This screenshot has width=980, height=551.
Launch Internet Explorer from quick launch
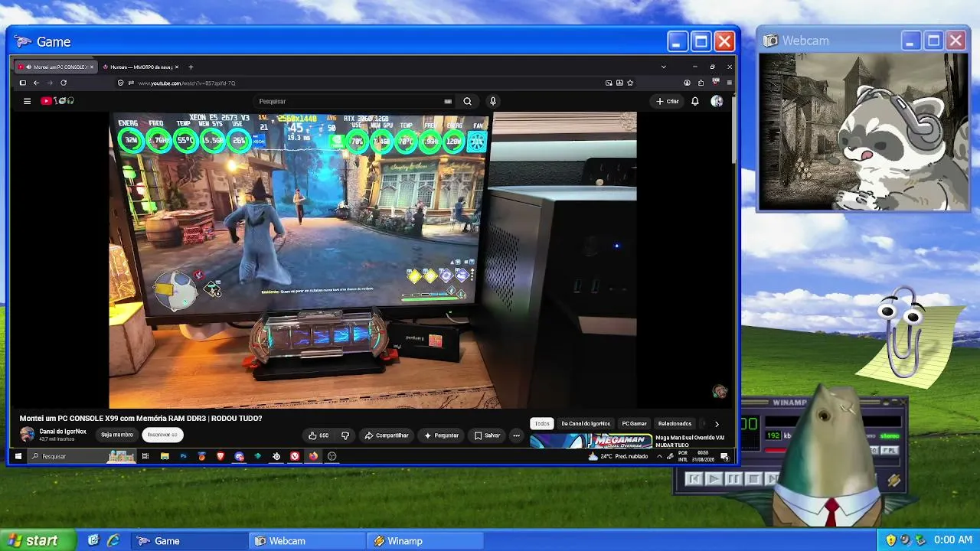coord(113,540)
